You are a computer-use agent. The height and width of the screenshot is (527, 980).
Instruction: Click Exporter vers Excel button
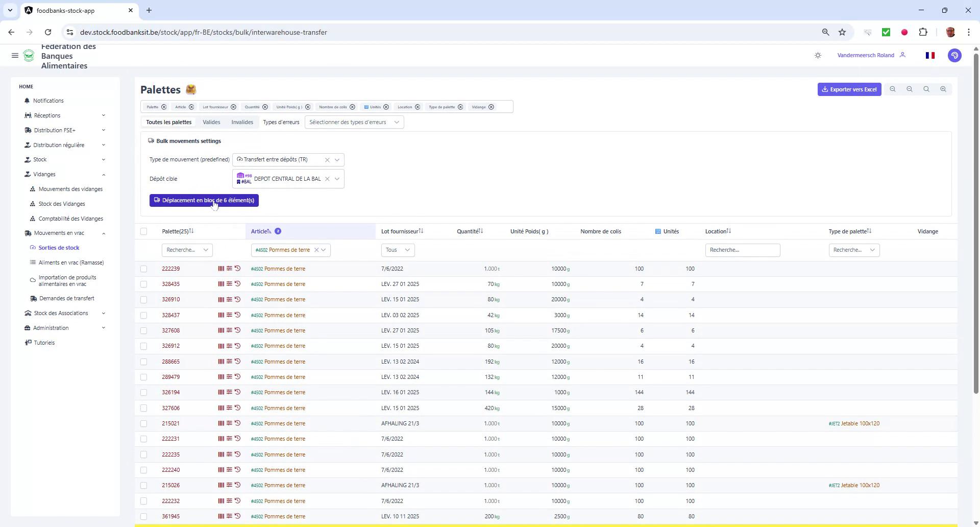pos(848,89)
